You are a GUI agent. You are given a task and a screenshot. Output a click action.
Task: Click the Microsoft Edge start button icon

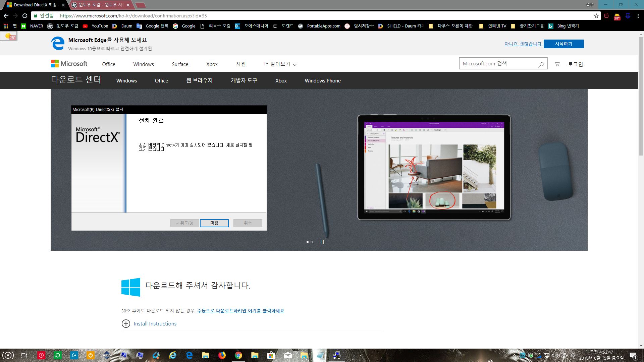(x=565, y=43)
